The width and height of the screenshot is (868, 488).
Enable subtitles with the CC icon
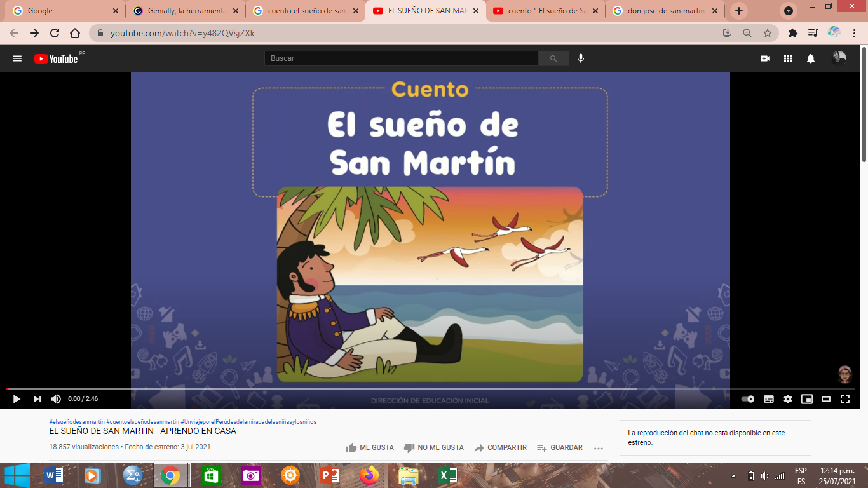(x=768, y=399)
